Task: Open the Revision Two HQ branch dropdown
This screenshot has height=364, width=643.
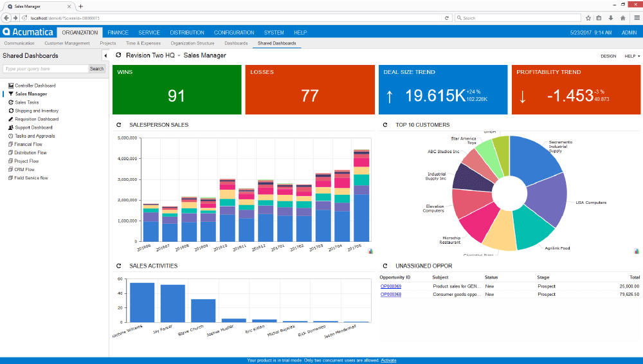Action: (x=179, y=56)
